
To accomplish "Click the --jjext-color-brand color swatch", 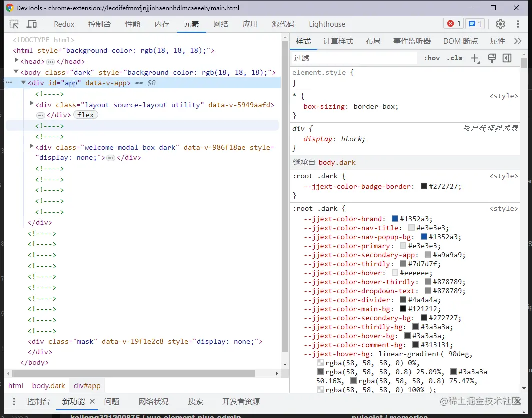I will [x=395, y=219].
